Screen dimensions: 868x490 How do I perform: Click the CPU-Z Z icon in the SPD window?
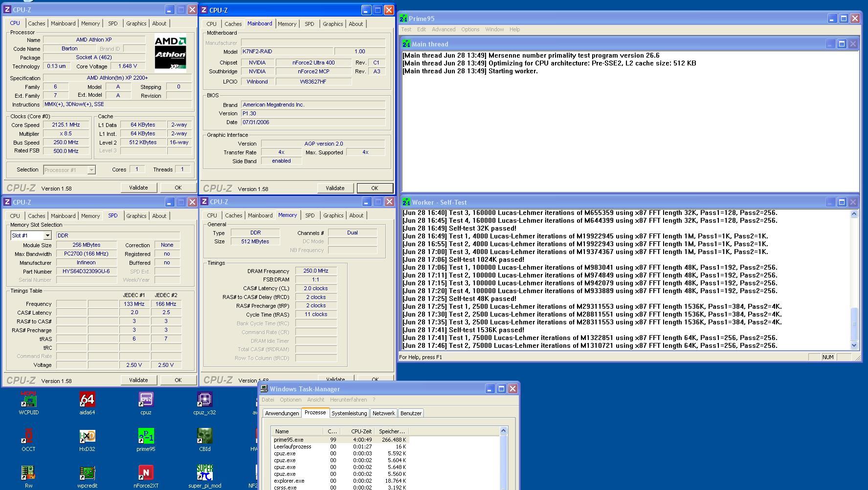[7, 202]
